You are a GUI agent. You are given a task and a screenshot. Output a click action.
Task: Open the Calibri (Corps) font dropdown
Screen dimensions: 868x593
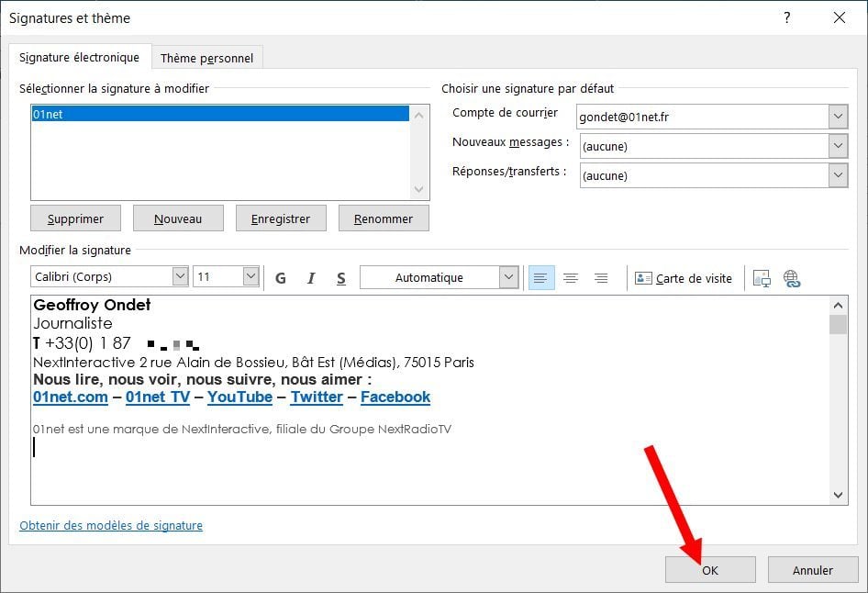coord(181,276)
